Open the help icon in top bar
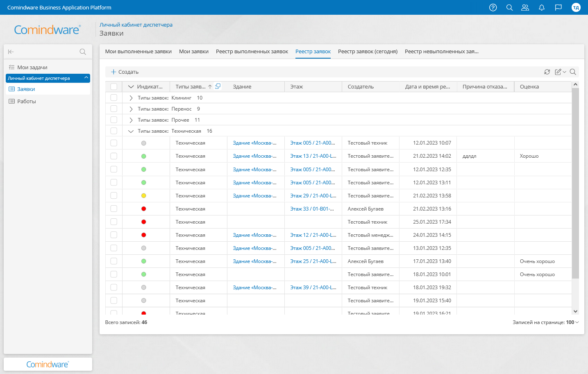This screenshot has width=588, height=374. click(x=493, y=7)
